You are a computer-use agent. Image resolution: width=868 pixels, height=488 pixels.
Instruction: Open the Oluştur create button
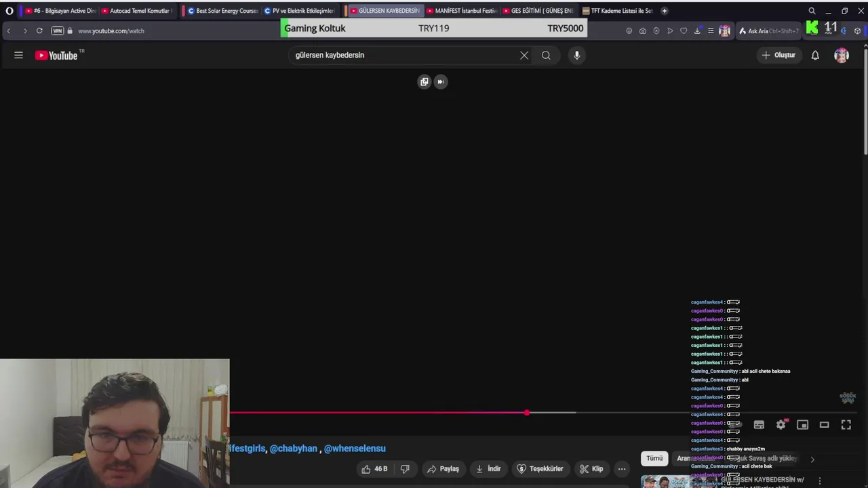pos(778,55)
